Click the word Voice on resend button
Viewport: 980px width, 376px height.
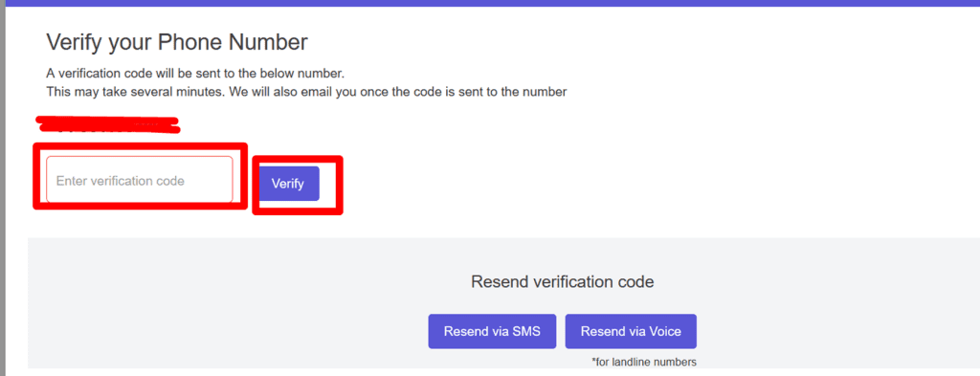tap(665, 331)
